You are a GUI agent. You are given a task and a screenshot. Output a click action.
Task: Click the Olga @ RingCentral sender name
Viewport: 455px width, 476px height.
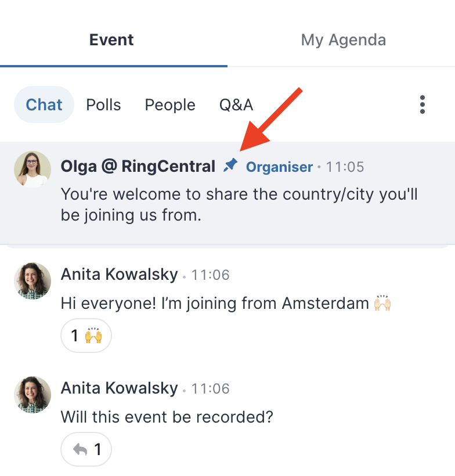[x=138, y=166]
